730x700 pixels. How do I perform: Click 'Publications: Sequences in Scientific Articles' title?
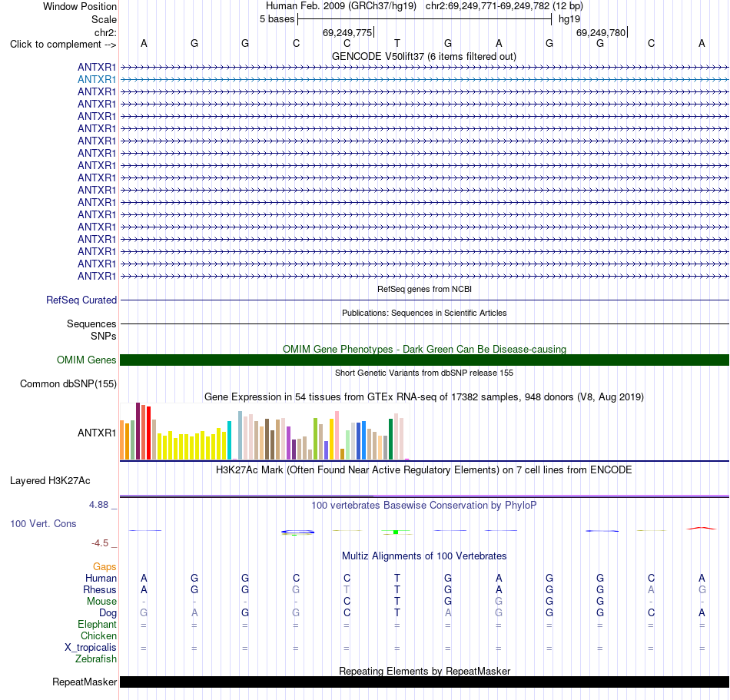pyautogui.click(x=424, y=313)
